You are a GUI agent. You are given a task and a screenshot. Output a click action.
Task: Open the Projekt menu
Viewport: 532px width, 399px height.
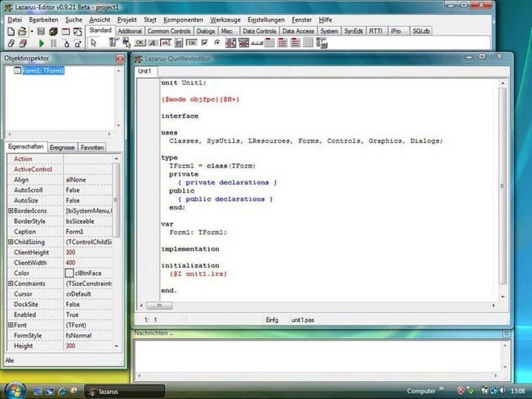(127, 20)
